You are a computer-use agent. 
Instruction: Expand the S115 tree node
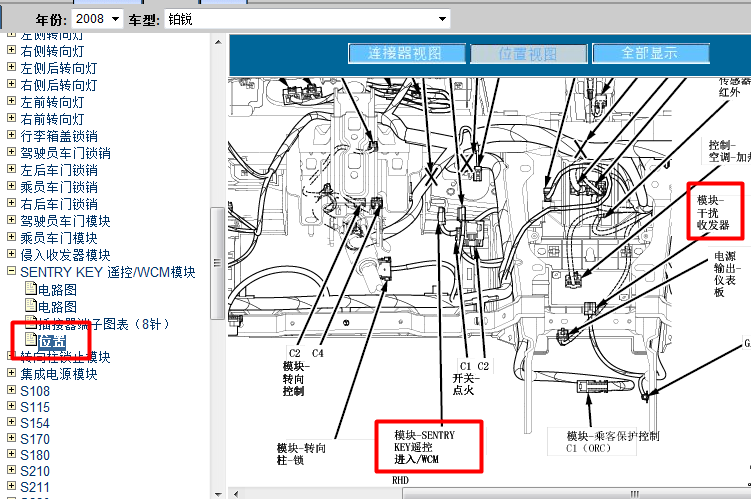(11, 406)
